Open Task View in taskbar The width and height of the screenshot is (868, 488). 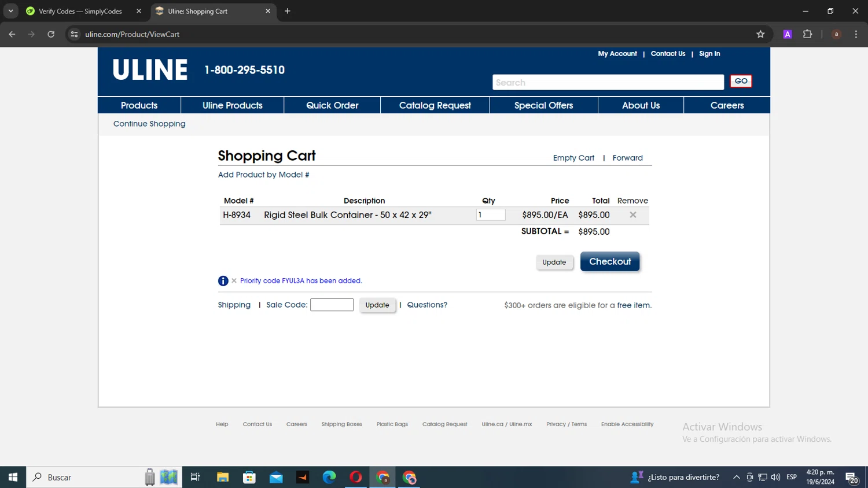click(195, 477)
